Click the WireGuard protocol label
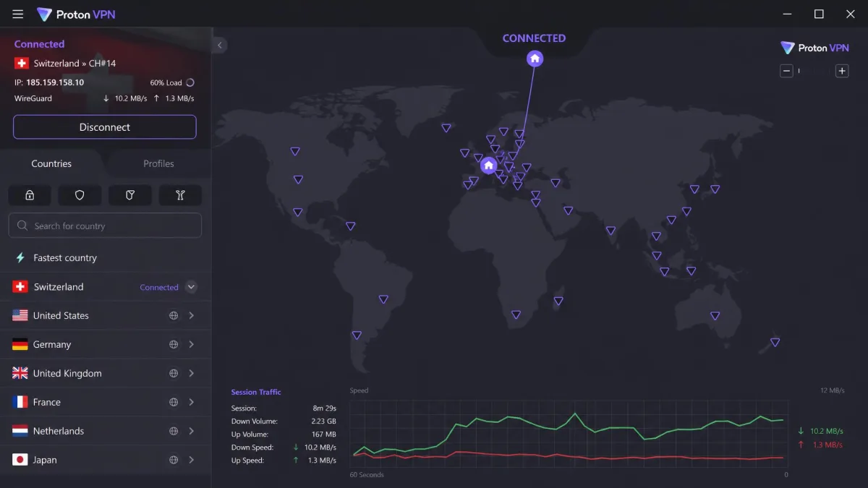This screenshot has height=488, width=868. pyautogui.click(x=33, y=98)
